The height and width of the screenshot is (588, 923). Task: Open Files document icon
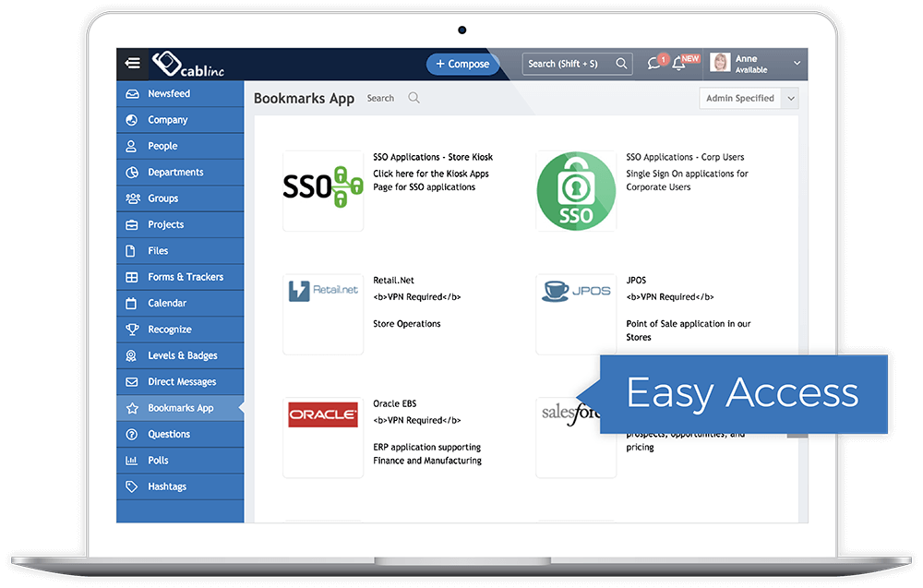(x=131, y=251)
